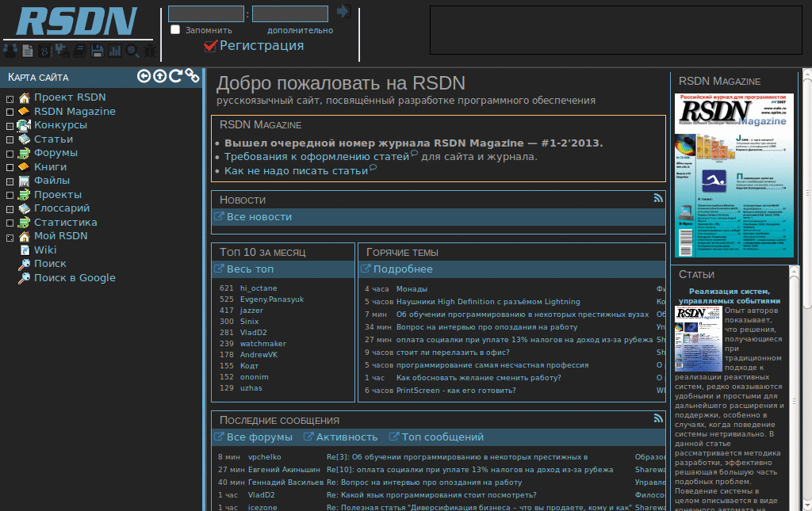
Task: Expand the Статьи tree node
Action: coord(10,139)
